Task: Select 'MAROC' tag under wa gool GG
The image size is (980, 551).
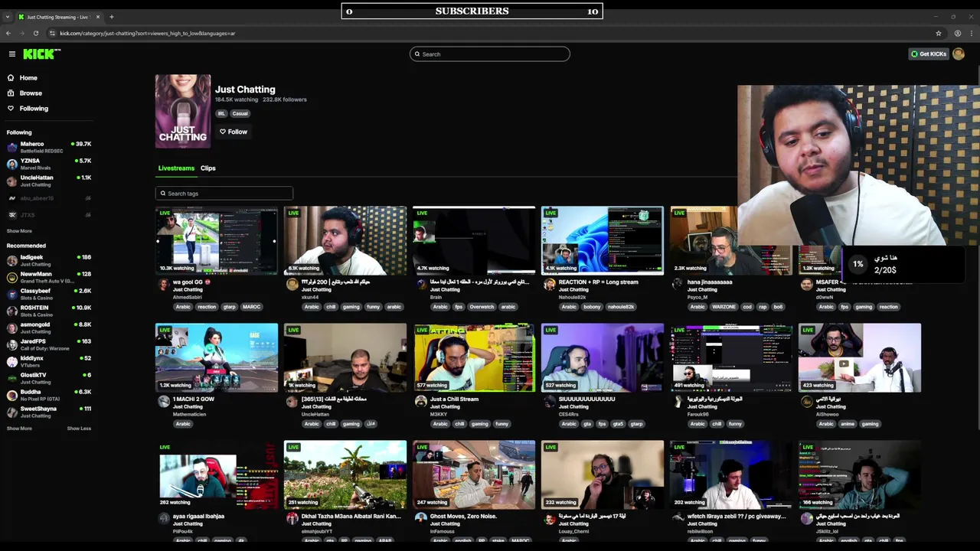Action: 251,307
